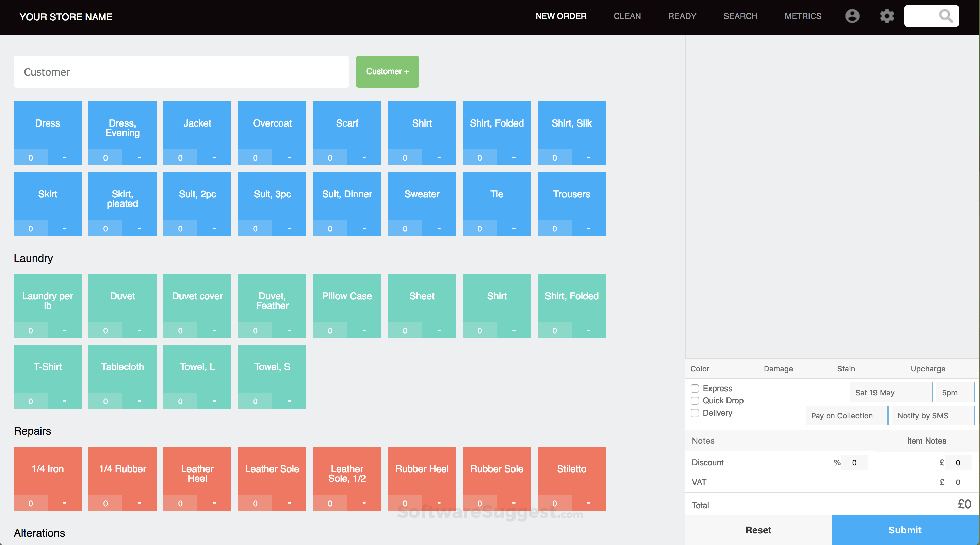Open the settings gear icon
This screenshot has height=545, width=980.
[887, 16]
